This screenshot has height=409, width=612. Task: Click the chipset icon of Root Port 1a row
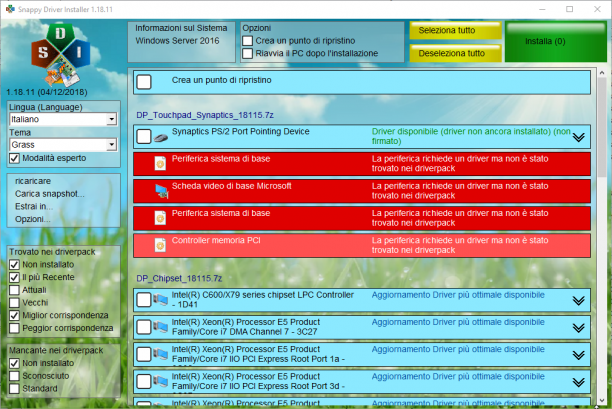click(x=160, y=354)
